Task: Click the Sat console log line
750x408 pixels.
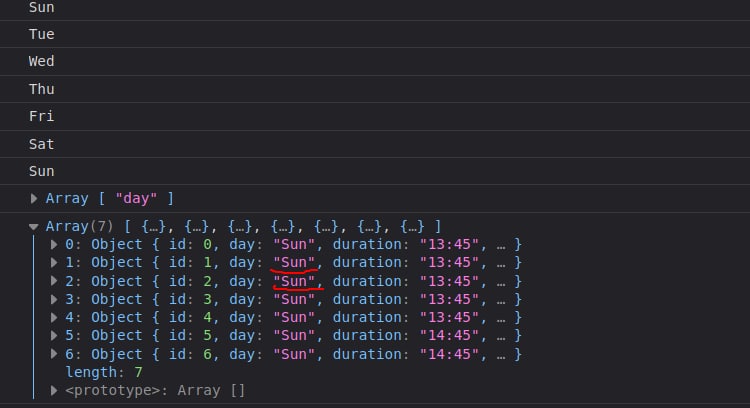Action: [x=375, y=144]
